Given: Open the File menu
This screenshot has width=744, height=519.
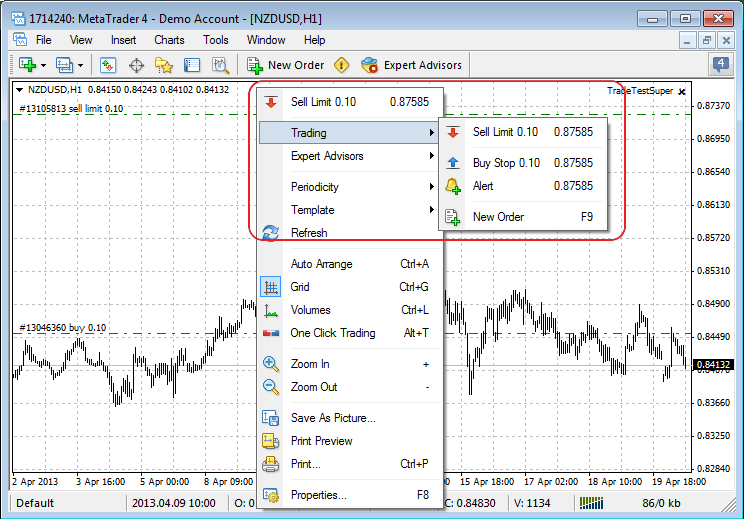Looking at the screenshot, I should point(43,40).
